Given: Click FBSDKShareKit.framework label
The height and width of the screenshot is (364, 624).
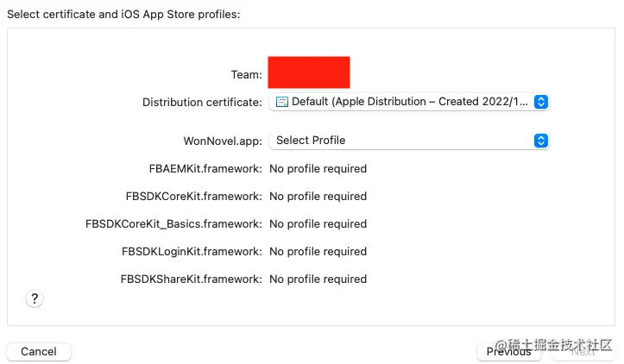Looking at the screenshot, I should coord(191,279).
